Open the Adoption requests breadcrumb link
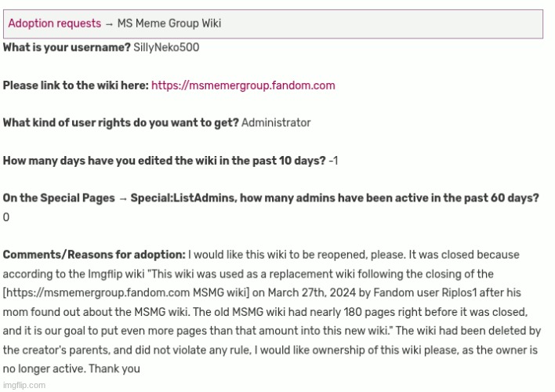This screenshot has height=392, width=555. pyautogui.click(x=54, y=24)
